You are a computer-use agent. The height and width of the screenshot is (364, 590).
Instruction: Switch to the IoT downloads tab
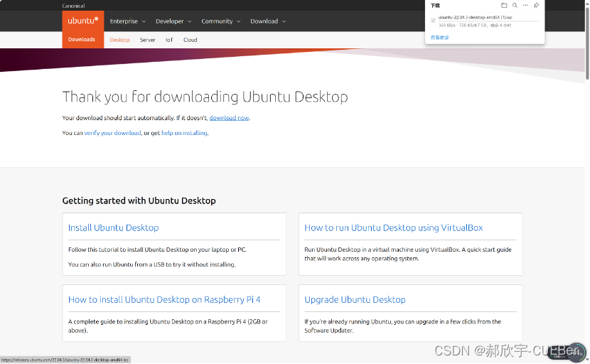click(x=169, y=40)
